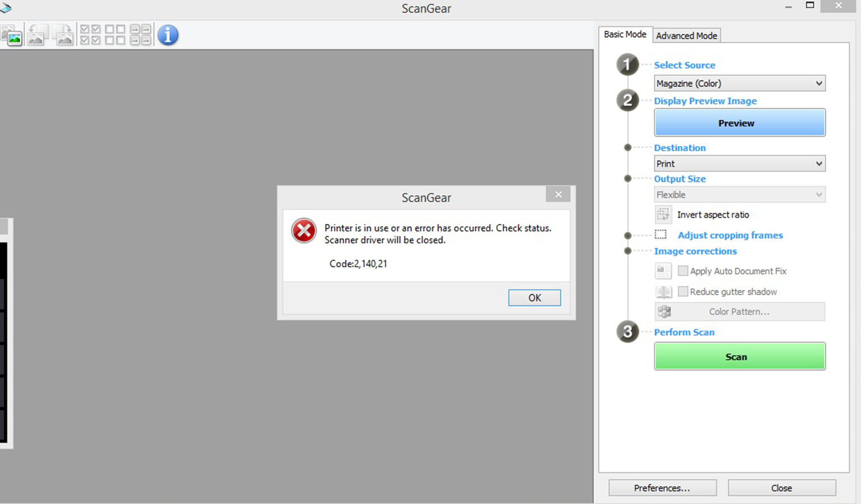The height and width of the screenshot is (504, 861).
Task: Click the select all frames checkmarks icon
Action: (90, 35)
